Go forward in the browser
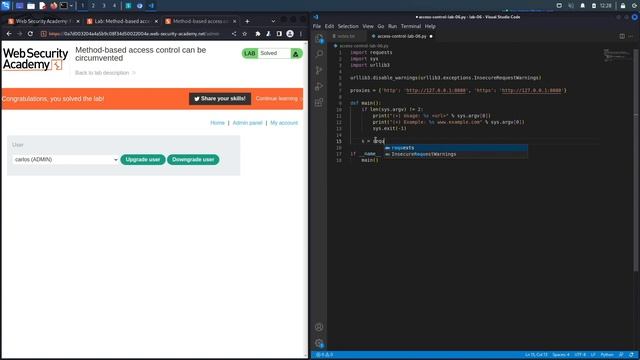The width and height of the screenshot is (640, 360). click(20, 34)
